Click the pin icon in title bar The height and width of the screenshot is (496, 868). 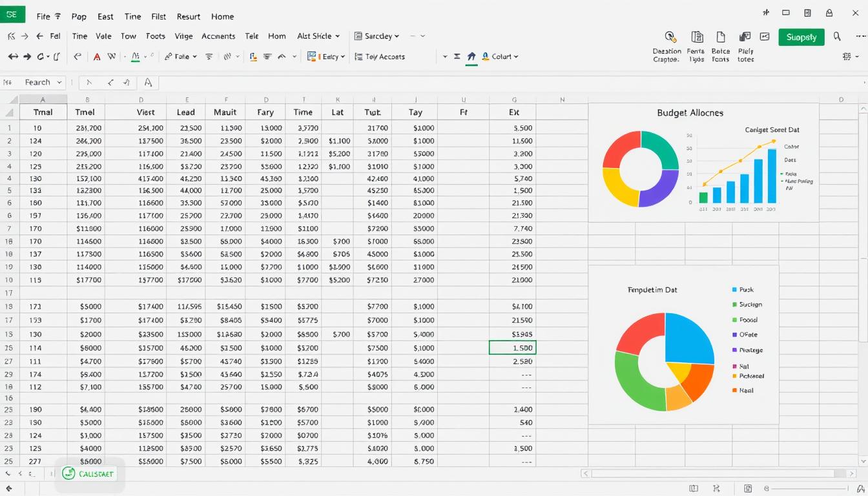pyautogui.click(x=766, y=12)
